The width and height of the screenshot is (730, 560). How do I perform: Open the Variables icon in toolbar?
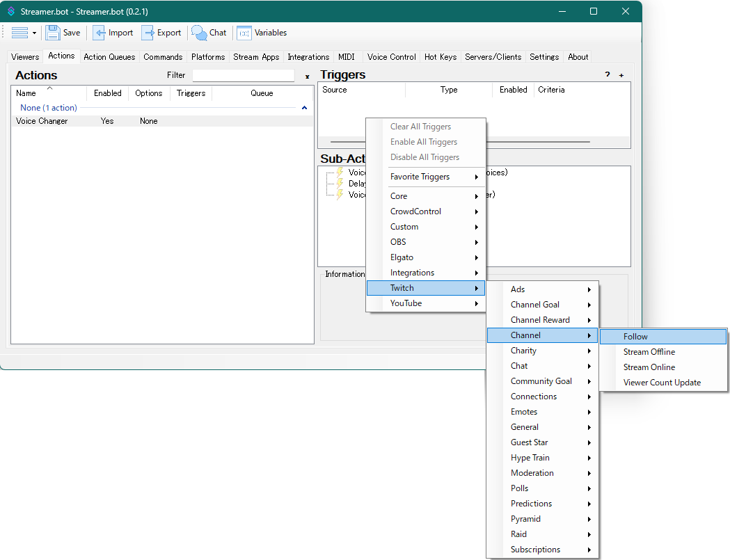click(x=244, y=33)
